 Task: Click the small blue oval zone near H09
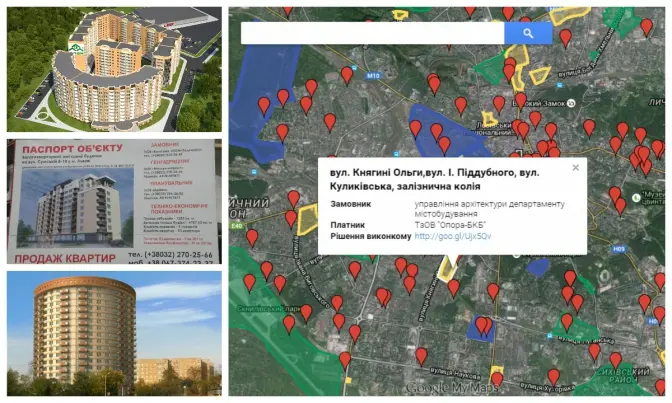point(538,267)
